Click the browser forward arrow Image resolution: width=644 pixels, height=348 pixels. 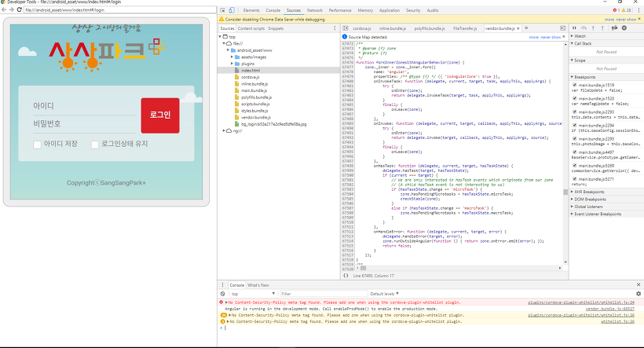(12, 9)
